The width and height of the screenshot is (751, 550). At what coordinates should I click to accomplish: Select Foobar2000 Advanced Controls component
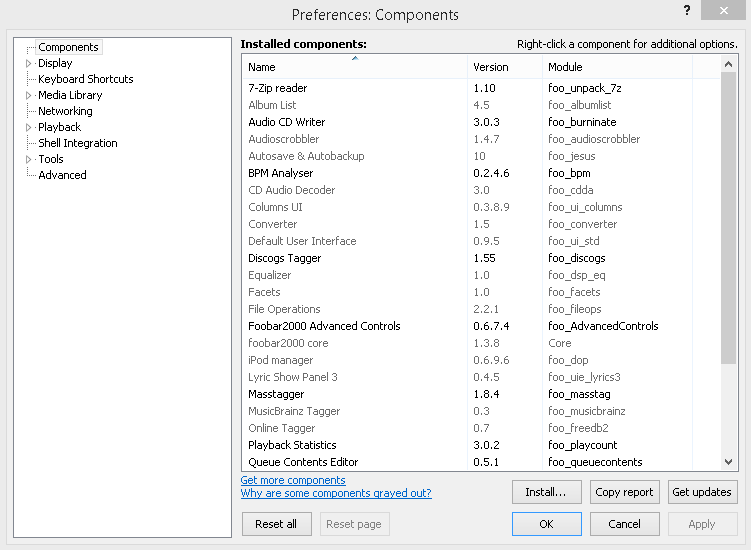481,326
